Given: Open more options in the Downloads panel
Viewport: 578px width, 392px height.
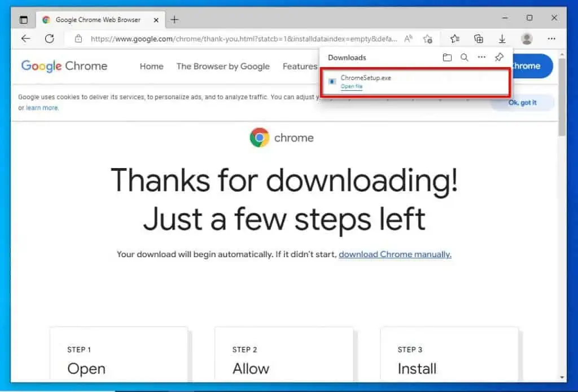Looking at the screenshot, I should point(481,57).
